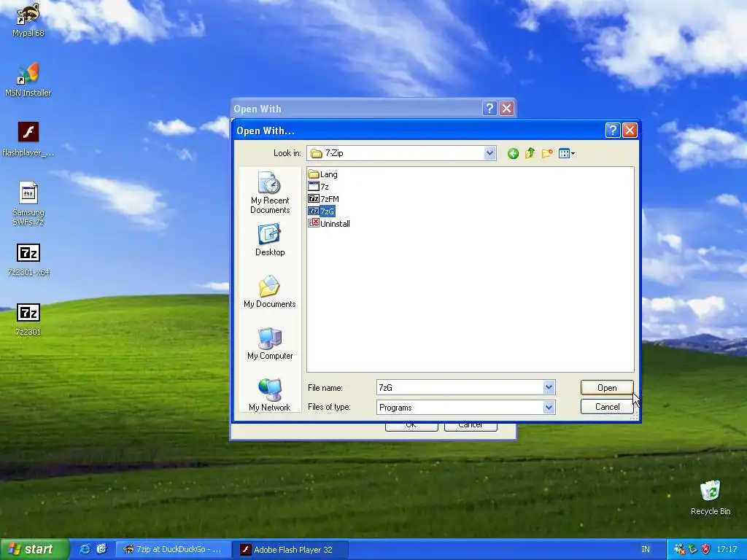The width and height of the screenshot is (747, 560).
Task: Select the Uninstall program file
Action: pyautogui.click(x=329, y=224)
